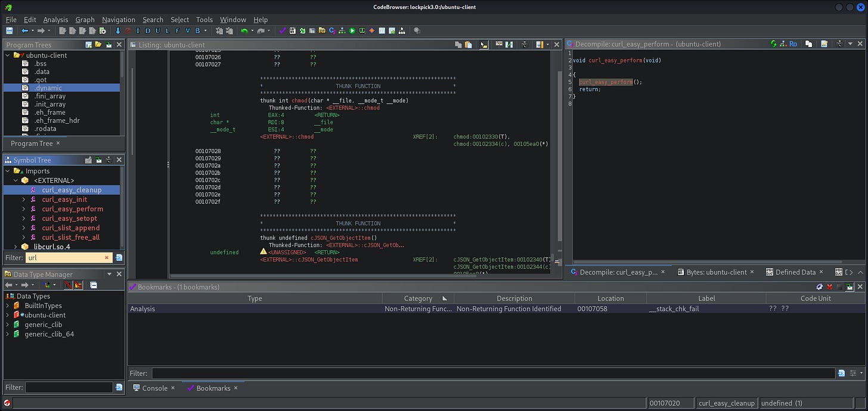
Task: Click the green play icon in toolbar
Action: 352,30
